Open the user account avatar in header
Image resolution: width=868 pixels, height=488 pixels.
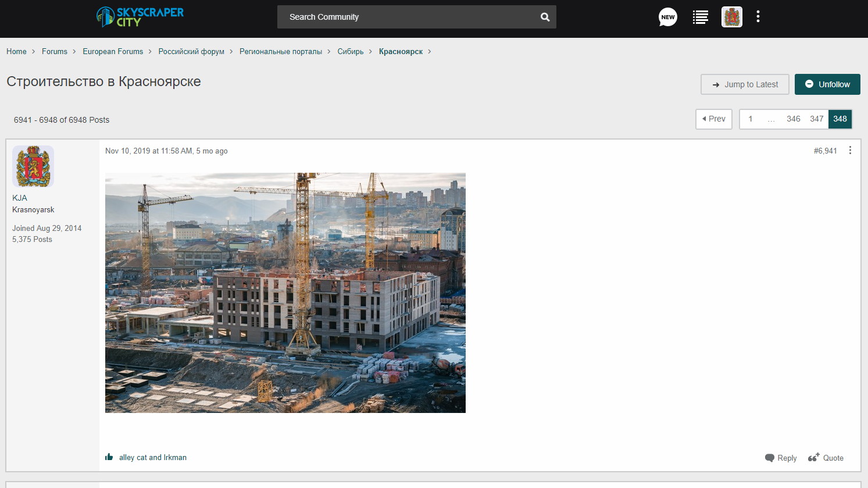coord(731,17)
